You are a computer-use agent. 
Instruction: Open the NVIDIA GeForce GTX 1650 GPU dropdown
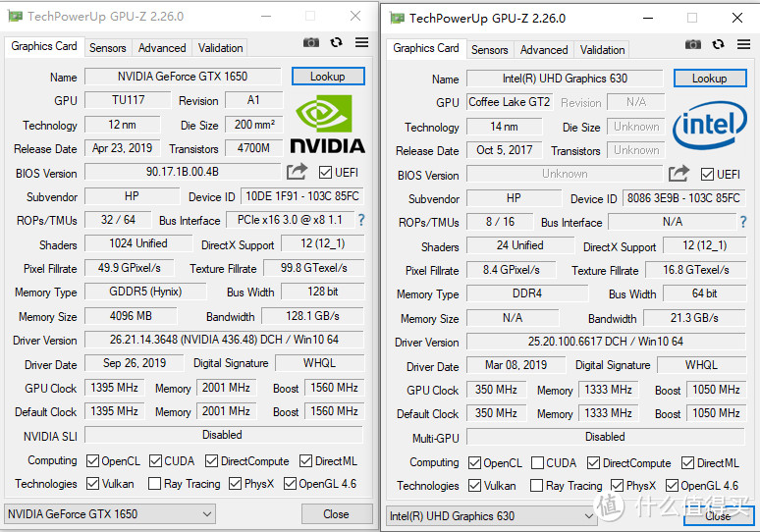coord(110,514)
